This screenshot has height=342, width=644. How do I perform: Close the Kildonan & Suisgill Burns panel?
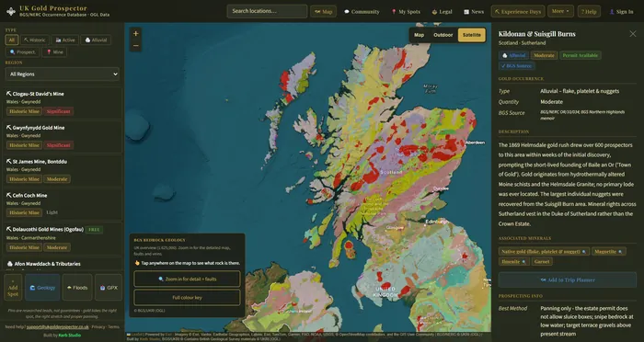pyautogui.click(x=633, y=34)
